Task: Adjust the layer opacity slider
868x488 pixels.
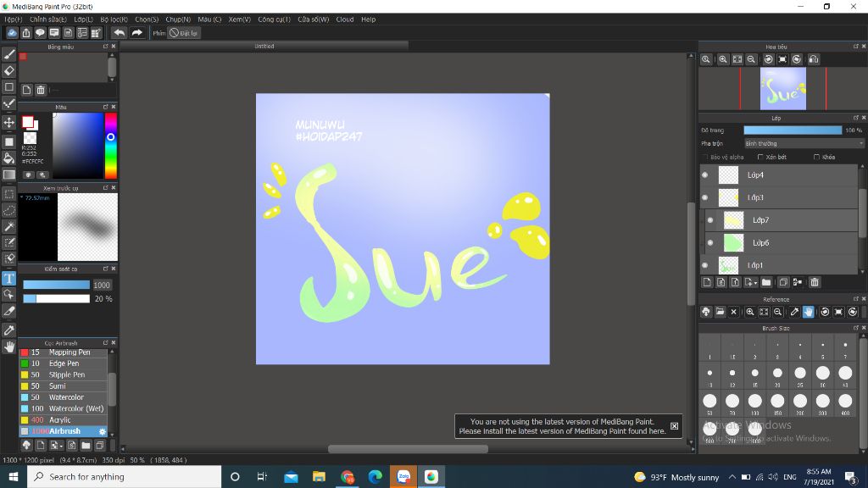Action: pos(793,130)
